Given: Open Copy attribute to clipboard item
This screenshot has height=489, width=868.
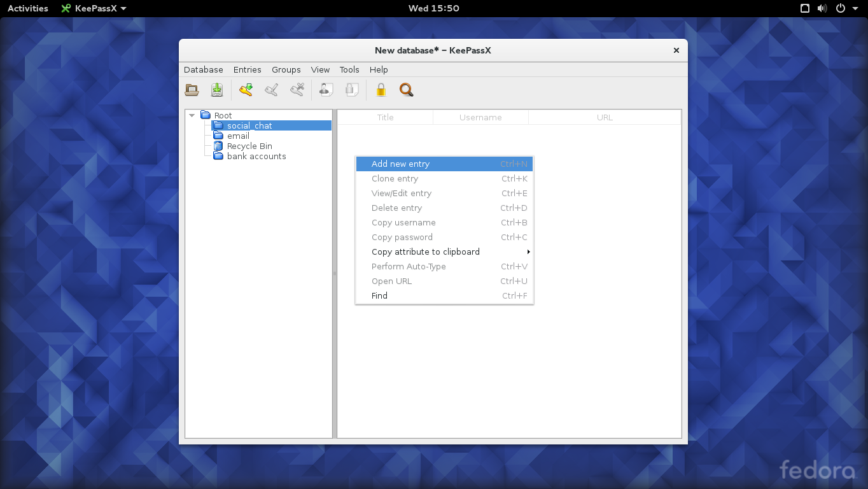Looking at the screenshot, I should click(x=444, y=252).
